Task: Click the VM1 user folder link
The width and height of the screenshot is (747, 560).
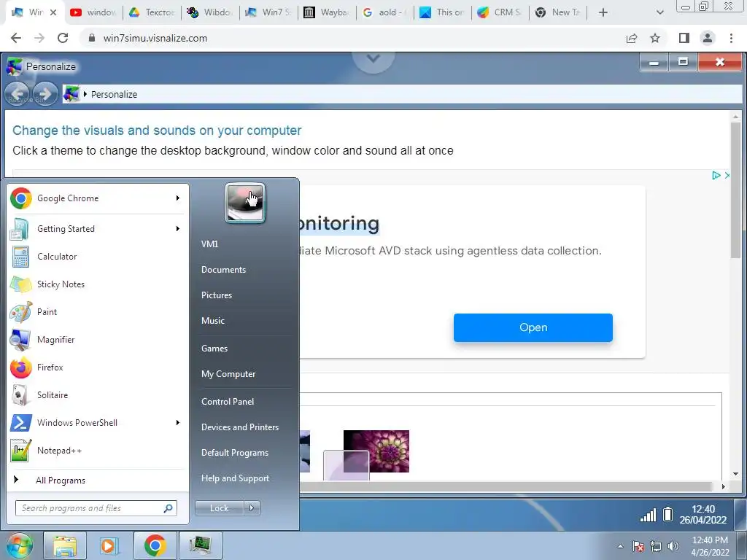Action: point(209,244)
